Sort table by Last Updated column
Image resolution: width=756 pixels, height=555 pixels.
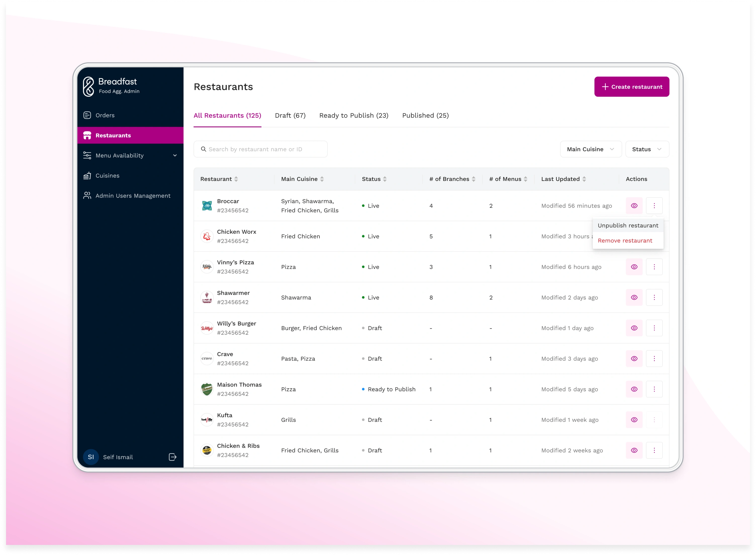(x=584, y=179)
